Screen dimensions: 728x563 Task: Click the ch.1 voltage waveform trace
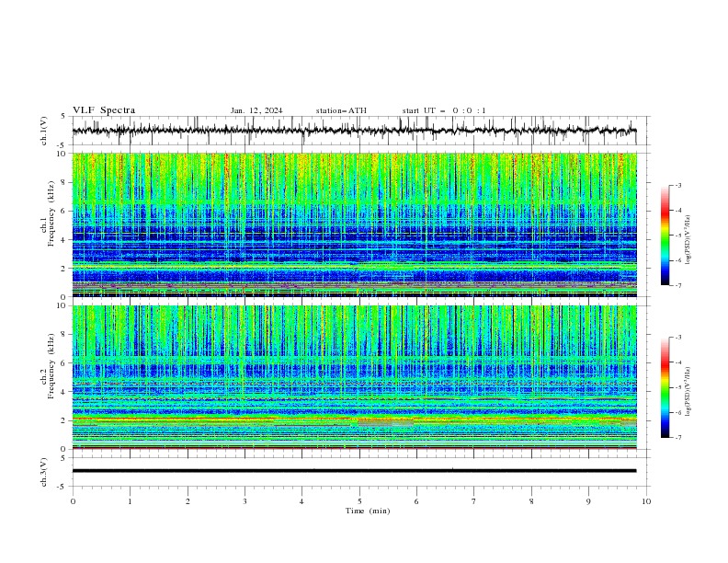(354, 131)
